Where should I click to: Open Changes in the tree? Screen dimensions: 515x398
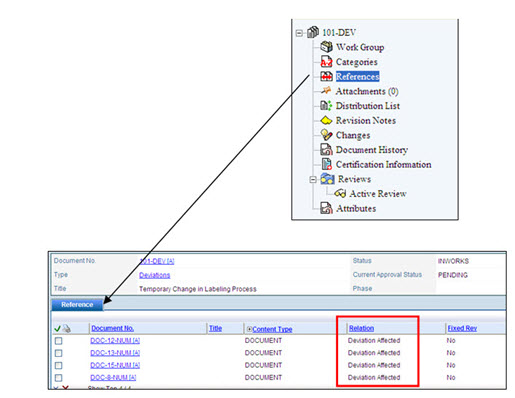point(353,135)
